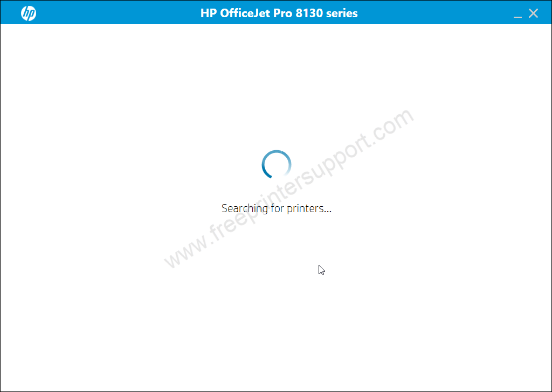Close the HP OfficeJet Pro 8130 window
Image resolution: width=552 pixels, height=392 pixels.
[x=533, y=13]
